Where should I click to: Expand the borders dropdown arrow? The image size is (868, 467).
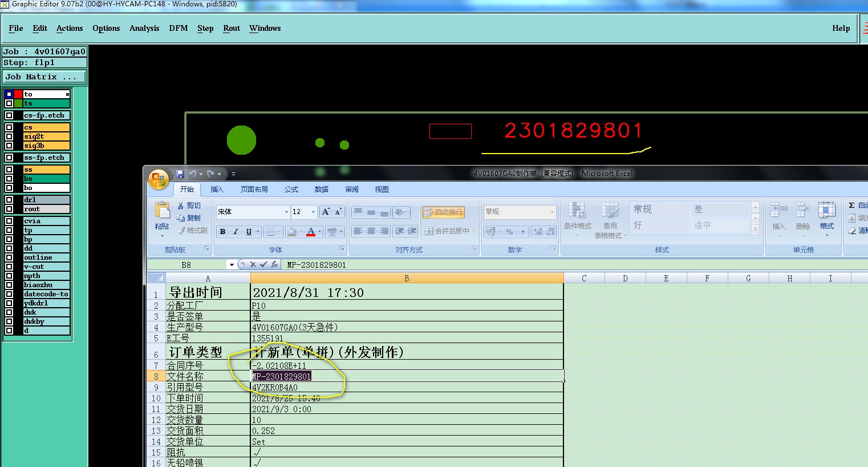click(x=279, y=232)
